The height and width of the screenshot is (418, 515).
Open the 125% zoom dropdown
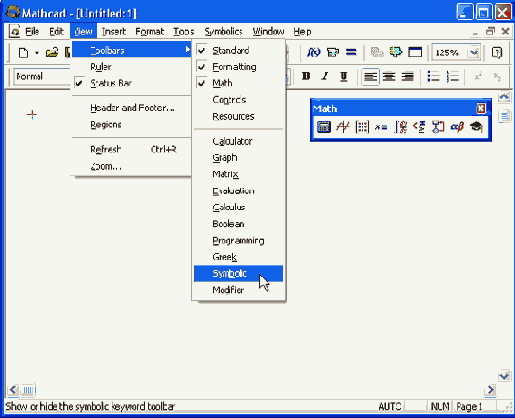[473, 53]
